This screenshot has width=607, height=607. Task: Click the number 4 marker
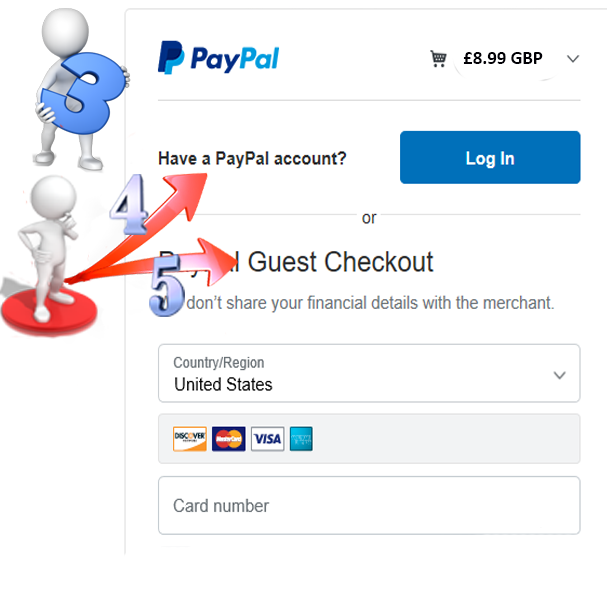(129, 204)
